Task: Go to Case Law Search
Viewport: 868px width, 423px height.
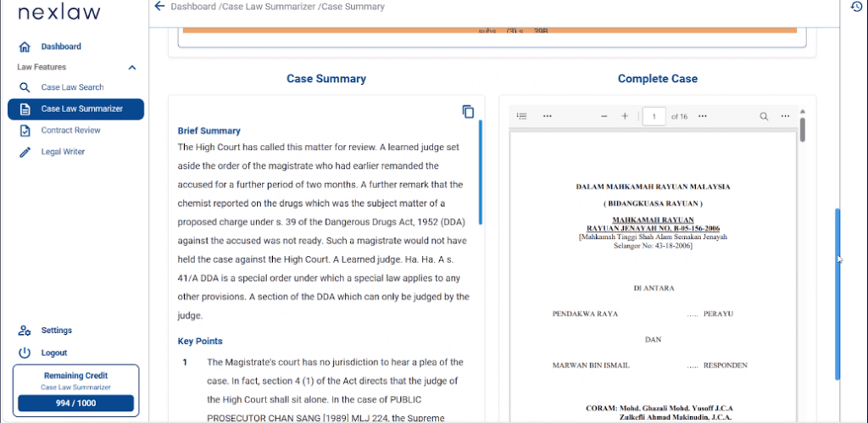Action: point(73,87)
